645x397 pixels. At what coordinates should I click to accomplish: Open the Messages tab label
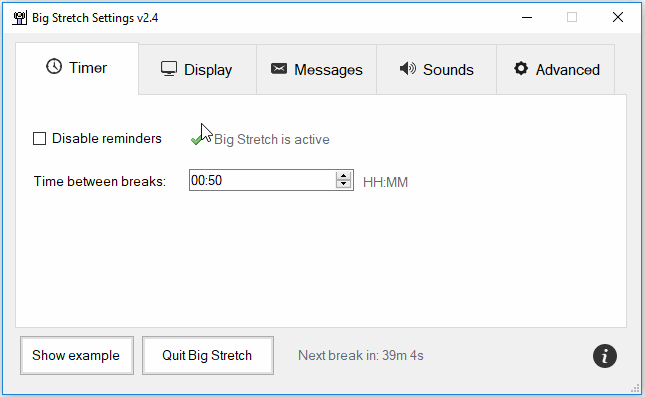pos(328,70)
